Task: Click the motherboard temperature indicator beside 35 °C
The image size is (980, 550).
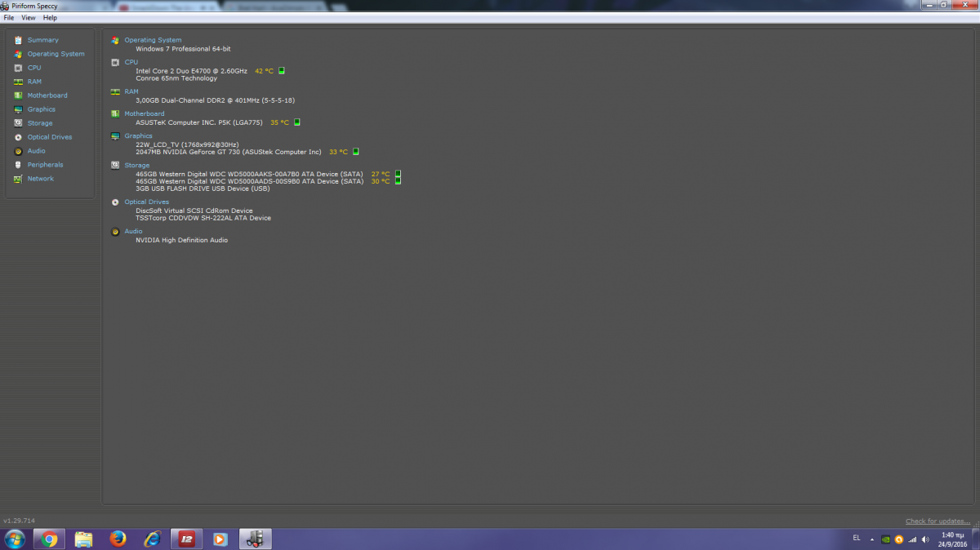Action: [x=297, y=122]
